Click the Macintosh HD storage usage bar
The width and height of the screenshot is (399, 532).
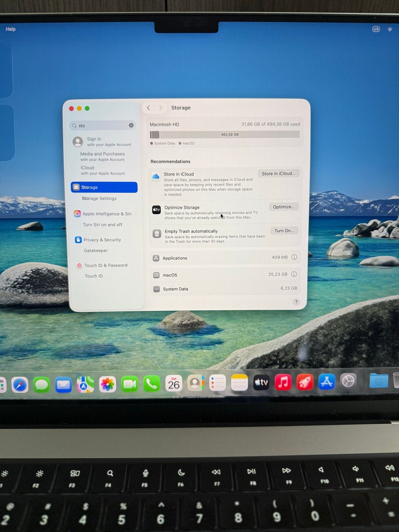[225, 135]
